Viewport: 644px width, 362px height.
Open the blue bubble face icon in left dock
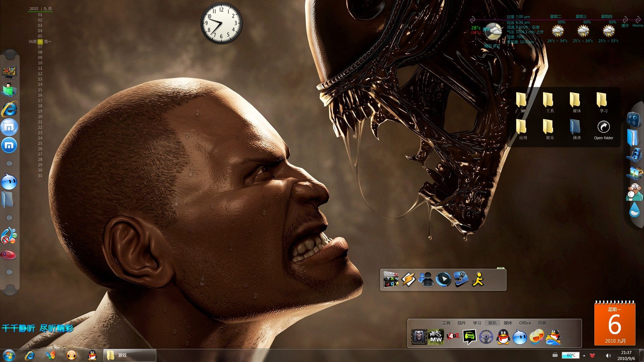9,181
